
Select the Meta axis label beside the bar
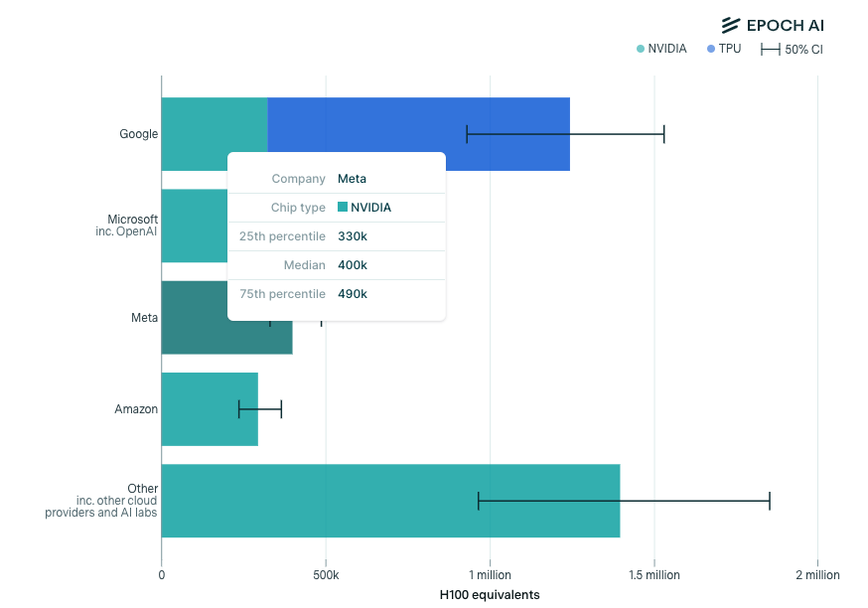point(144,318)
